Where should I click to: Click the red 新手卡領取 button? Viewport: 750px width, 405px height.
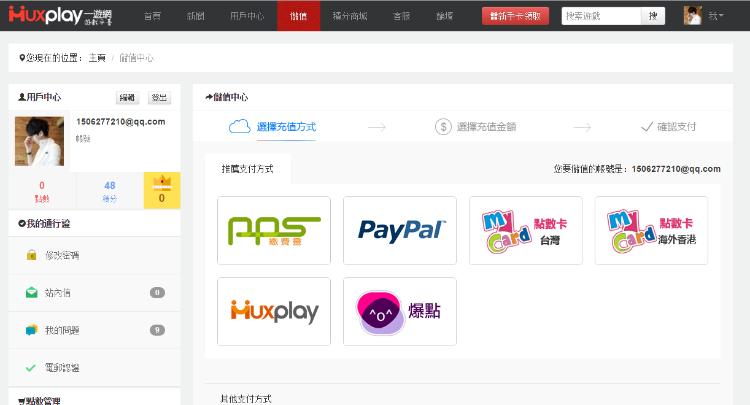[515, 16]
